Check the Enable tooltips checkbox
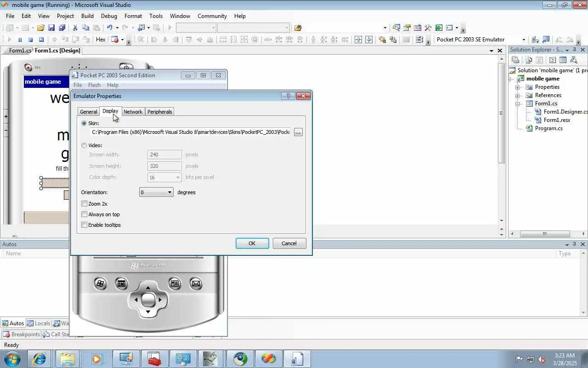588x368 pixels. point(84,224)
